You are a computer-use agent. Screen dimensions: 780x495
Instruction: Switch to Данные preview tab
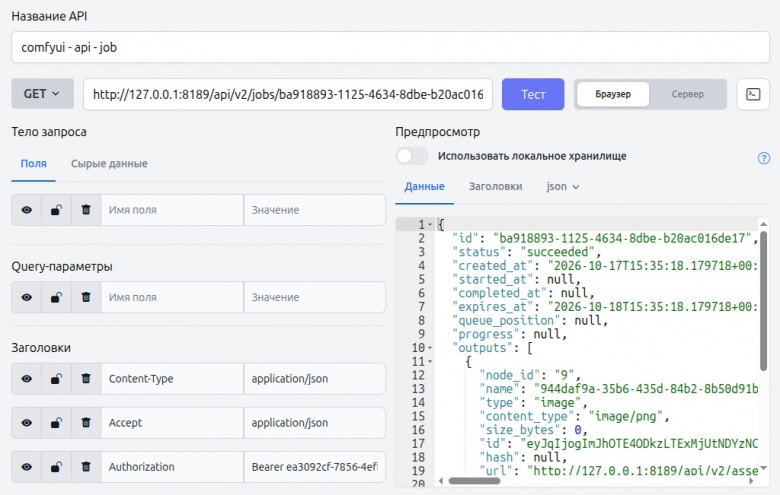[x=424, y=187]
